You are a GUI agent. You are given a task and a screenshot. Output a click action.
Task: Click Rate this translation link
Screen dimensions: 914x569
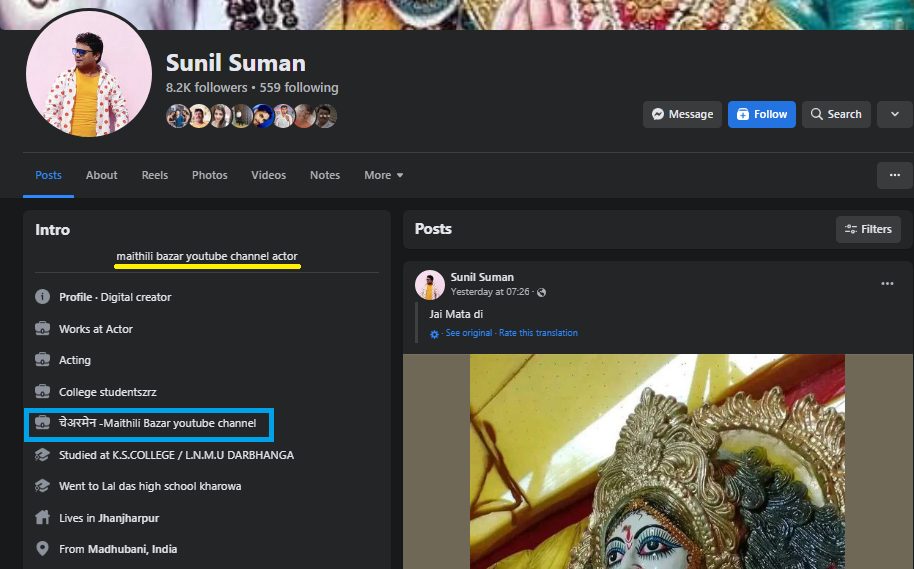tap(538, 333)
